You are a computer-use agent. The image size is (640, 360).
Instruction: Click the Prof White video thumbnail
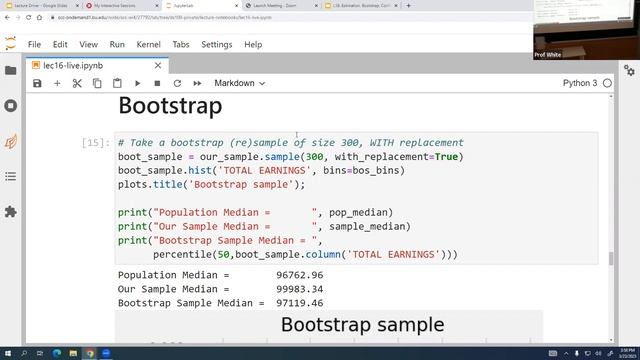587,30
